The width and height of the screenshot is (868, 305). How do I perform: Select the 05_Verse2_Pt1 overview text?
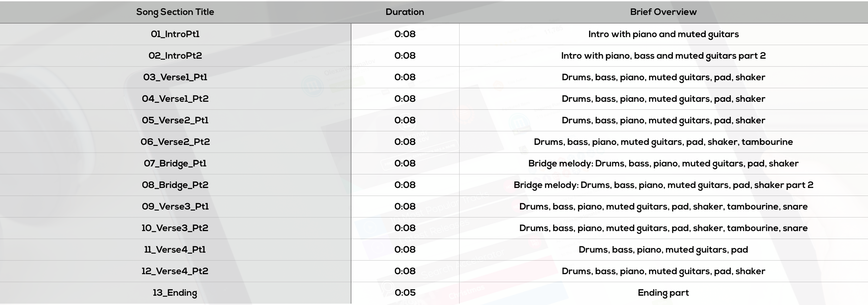point(663,121)
